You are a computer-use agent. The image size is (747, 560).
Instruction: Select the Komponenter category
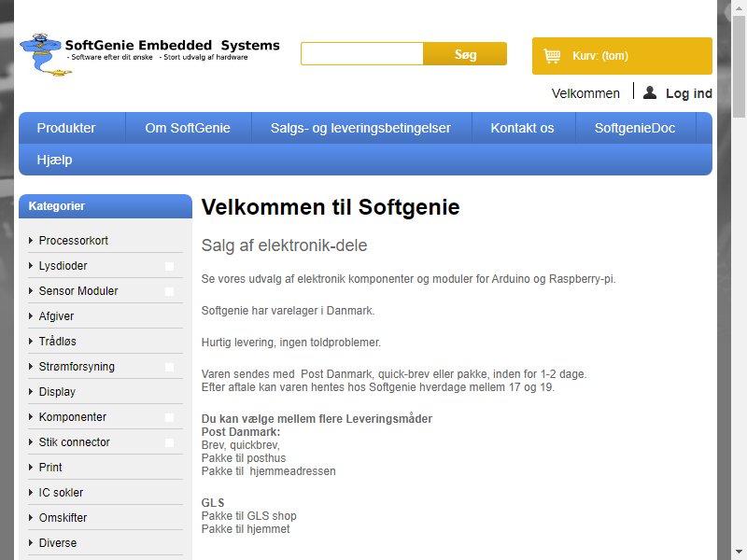coord(73,417)
